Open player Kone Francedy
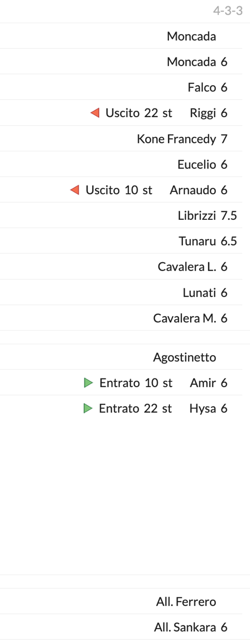 [x=176, y=139]
